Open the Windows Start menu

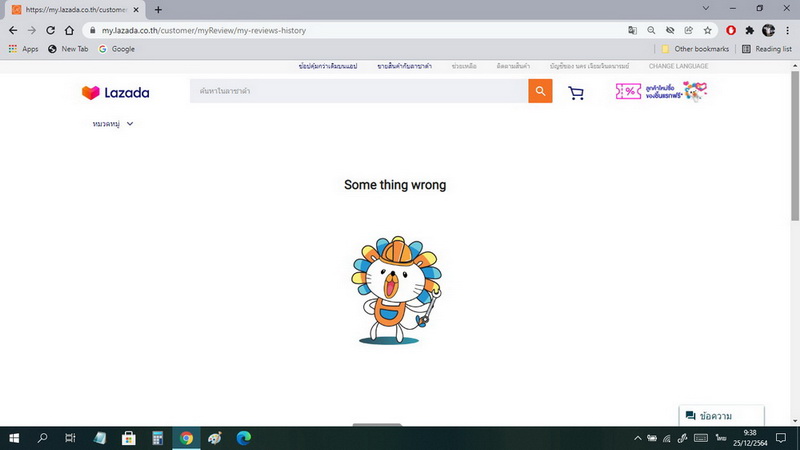(x=14, y=438)
